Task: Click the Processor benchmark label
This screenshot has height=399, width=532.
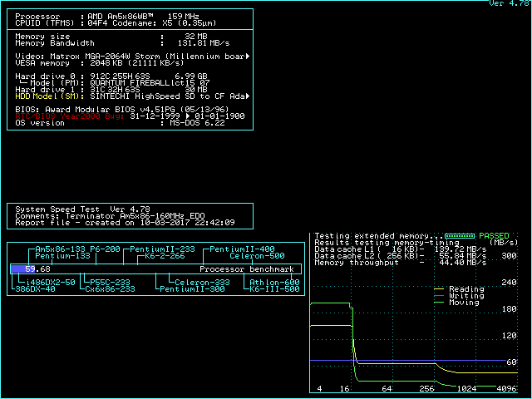Action: pos(247,269)
